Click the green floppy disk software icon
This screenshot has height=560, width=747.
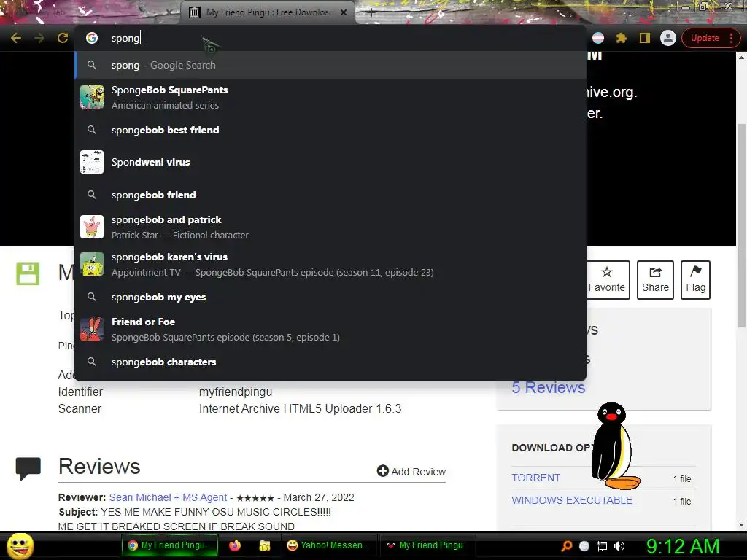28,273
